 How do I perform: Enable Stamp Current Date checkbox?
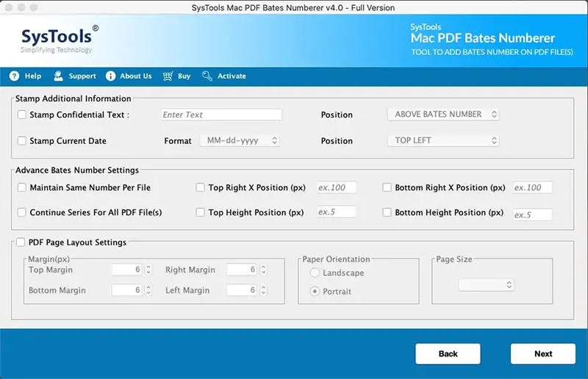(x=22, y=140)
